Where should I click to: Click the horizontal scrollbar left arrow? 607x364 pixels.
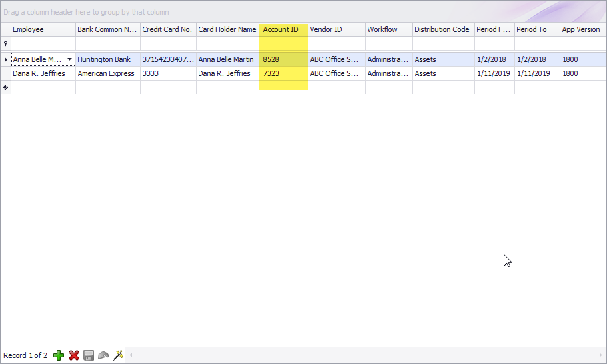pos(131,355)
